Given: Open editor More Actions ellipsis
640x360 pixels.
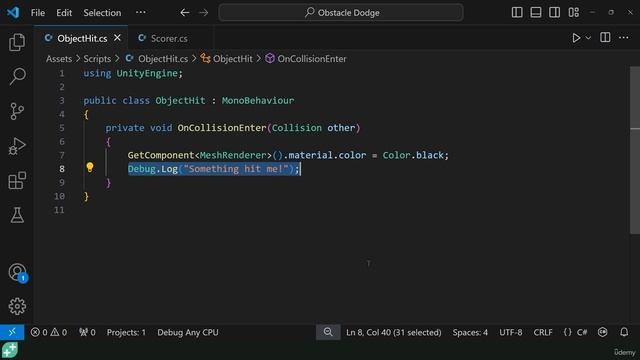Looking at the screenshot, I should tap(624, 38).
